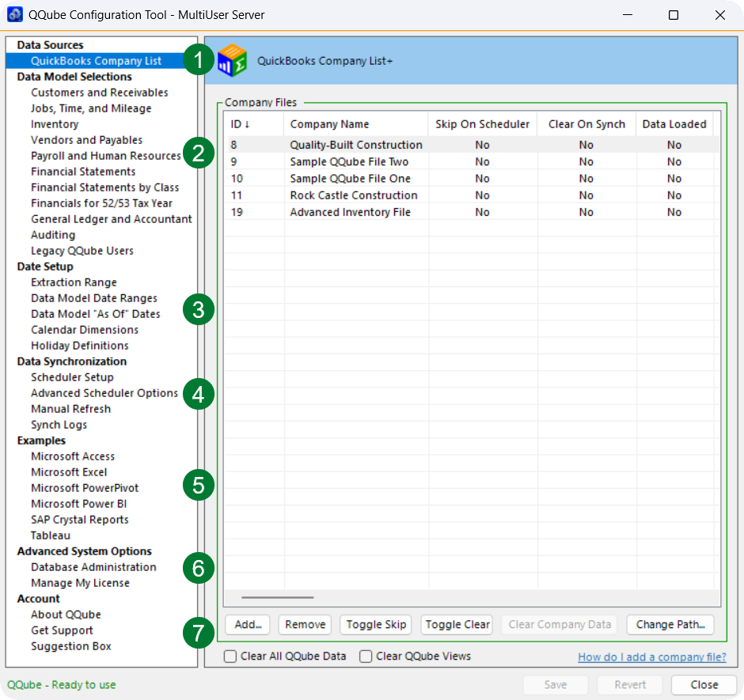The width and height of the screenshot is (744, 700).
Task: Click the Advanced System Options heading
Action: (x=85, y=551)
